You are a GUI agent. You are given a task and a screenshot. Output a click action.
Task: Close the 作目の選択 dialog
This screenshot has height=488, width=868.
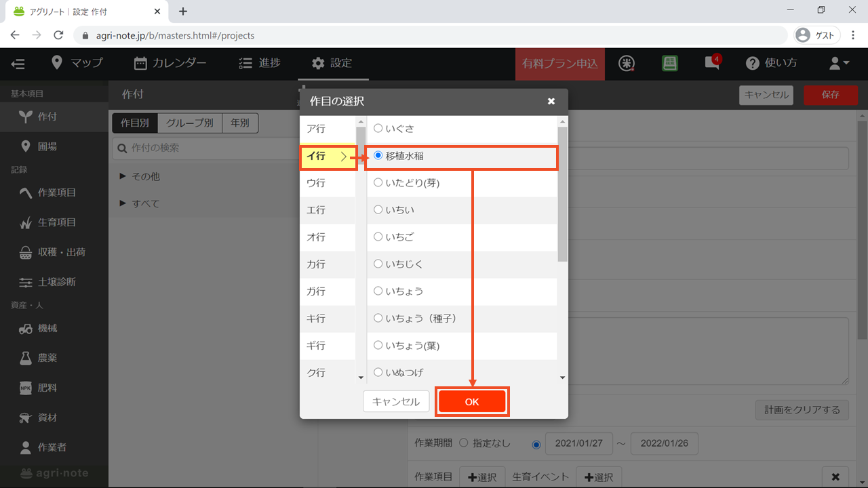point(551,101)
